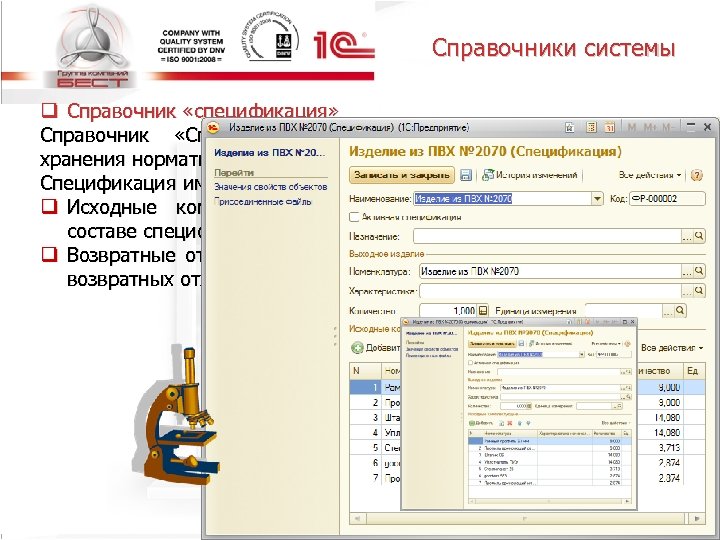Screen dimensions: 720x540
Task: Click magnifier icon of Единица измерения field
Action: coord(680,311)
